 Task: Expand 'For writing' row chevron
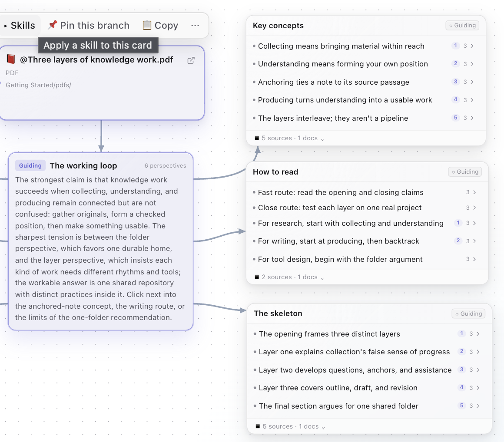(474, 241)
